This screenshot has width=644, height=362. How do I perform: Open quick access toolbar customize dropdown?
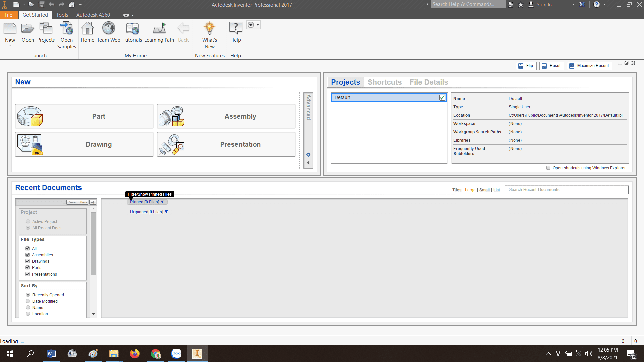pyautogui.click(x=80, y=5)
